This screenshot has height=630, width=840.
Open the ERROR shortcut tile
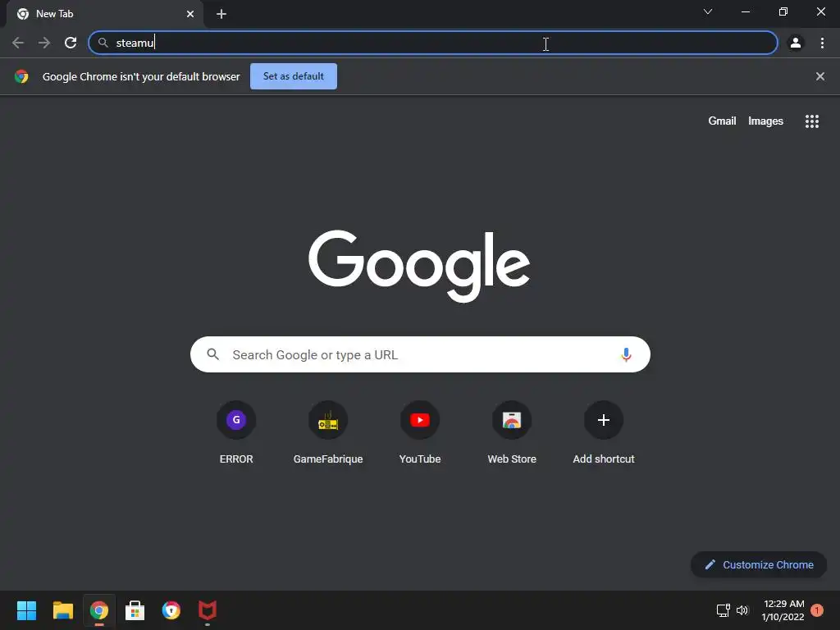[236, 433]
